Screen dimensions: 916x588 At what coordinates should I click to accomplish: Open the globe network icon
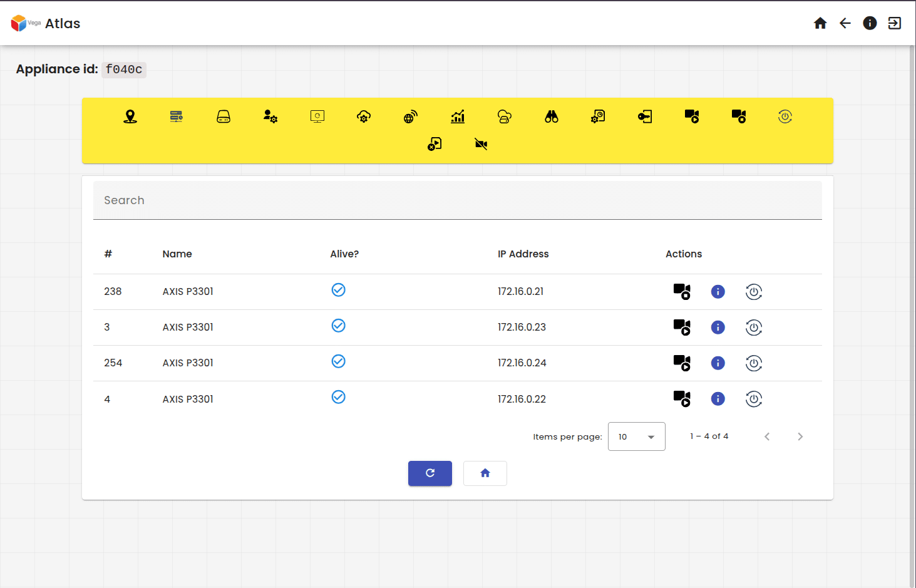pyautogui.click(x=410, y=116)
